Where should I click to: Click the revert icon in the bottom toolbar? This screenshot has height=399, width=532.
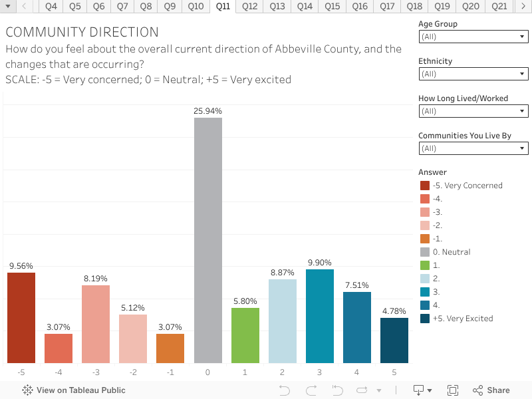click(337, 390)
